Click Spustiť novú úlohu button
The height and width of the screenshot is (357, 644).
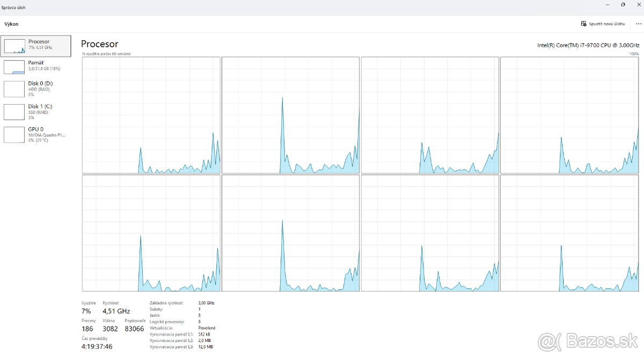pyautogui.click(x=607, y=24)
